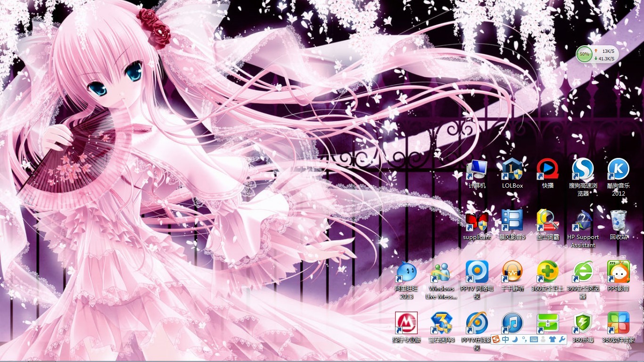
Task: Toggle 中 Chinese/English input mode
Action: [505, 339]
